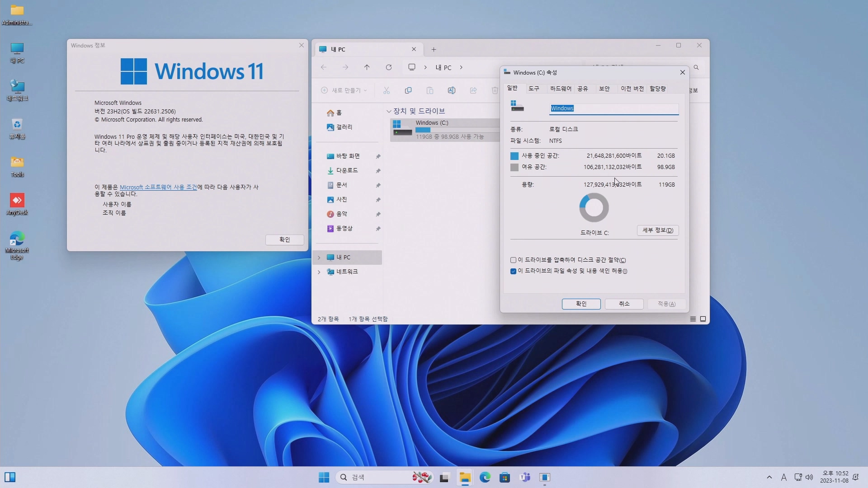Screen dimensions: 868x488
Task: Click the drive label text field
Action: (x=614, y=108)
